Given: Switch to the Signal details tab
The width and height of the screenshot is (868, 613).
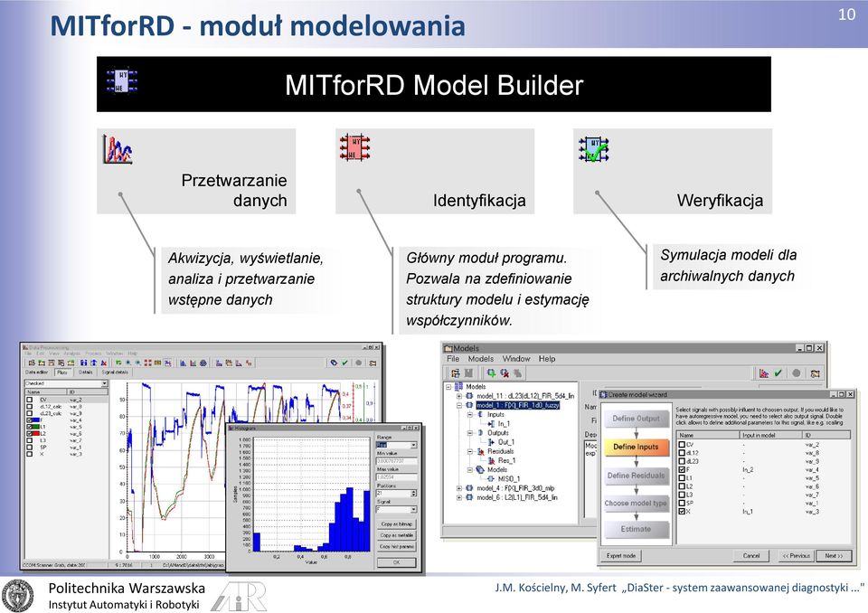Looking at the screenshot, I should click(115, 373).
